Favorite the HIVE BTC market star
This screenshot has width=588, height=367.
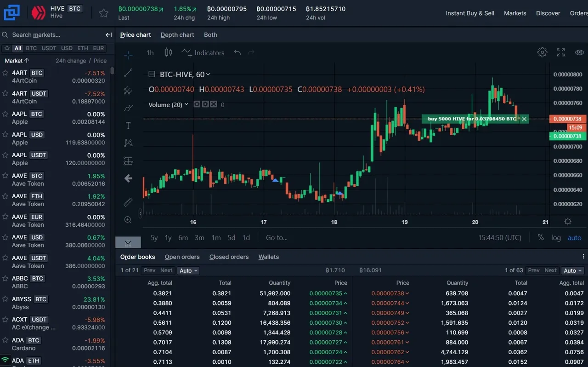103,13
